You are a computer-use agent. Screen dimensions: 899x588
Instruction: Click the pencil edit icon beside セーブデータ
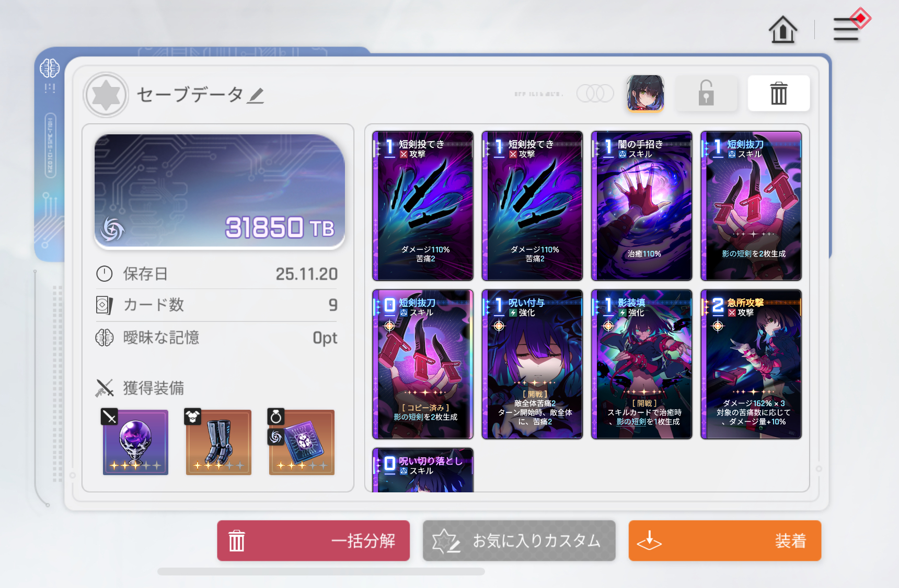(256, 96)
